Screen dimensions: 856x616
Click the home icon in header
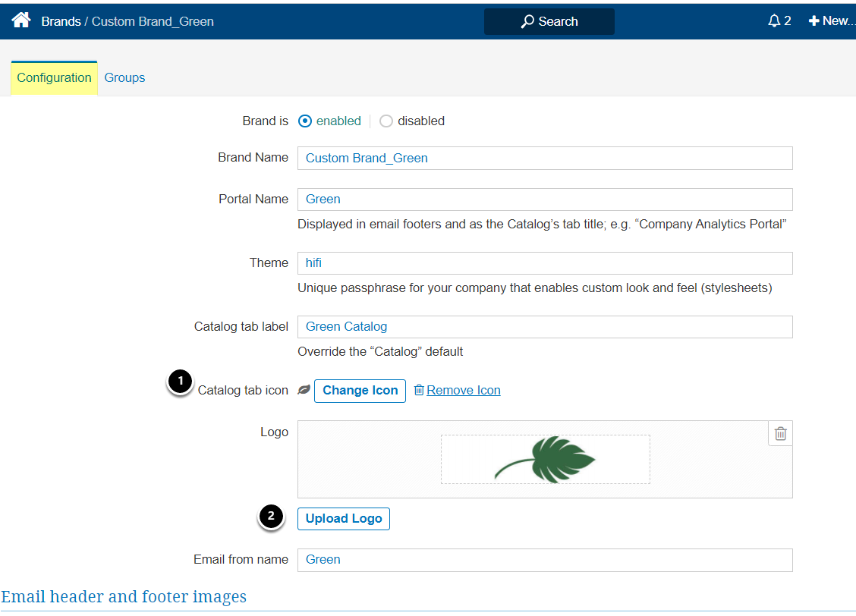(x=21, y=20)
